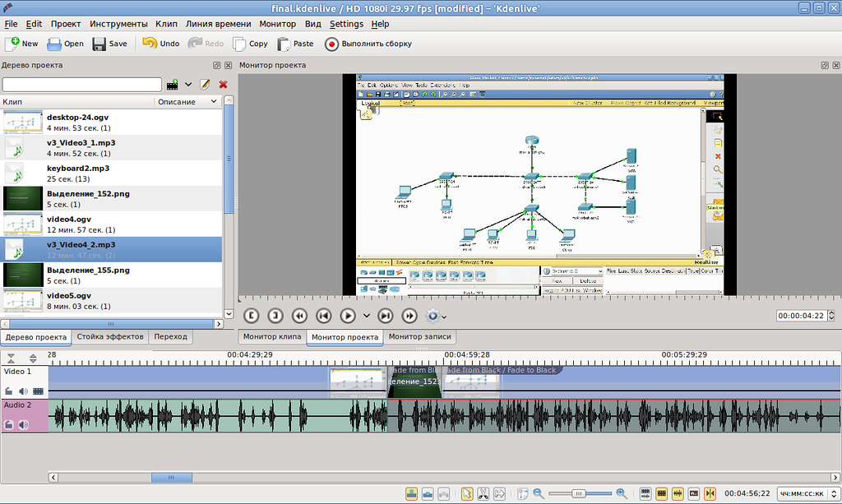The width and height of the screenshot is (842, 504).
Task: Click the Copy toolbar button
Action: (x=250, y=44)
